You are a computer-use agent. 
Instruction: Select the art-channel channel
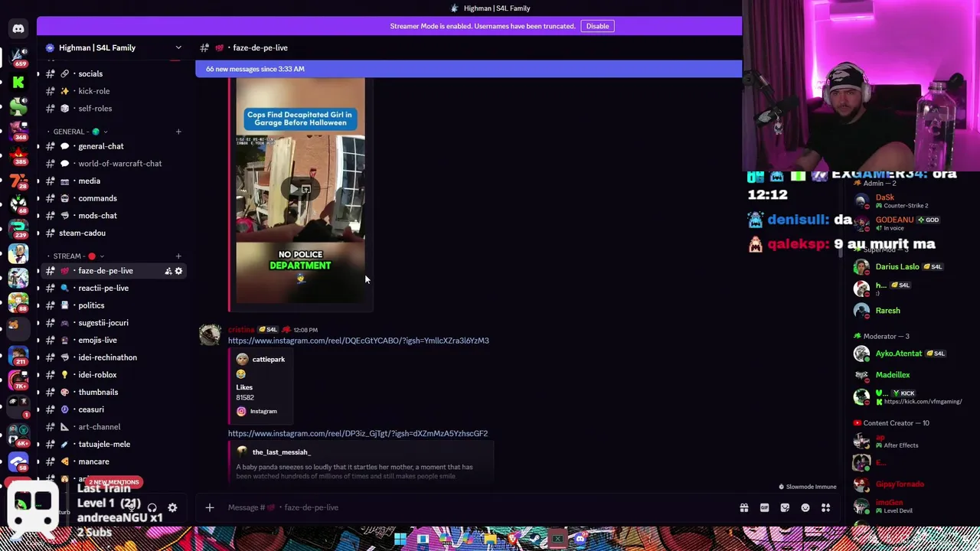[113, 427]
